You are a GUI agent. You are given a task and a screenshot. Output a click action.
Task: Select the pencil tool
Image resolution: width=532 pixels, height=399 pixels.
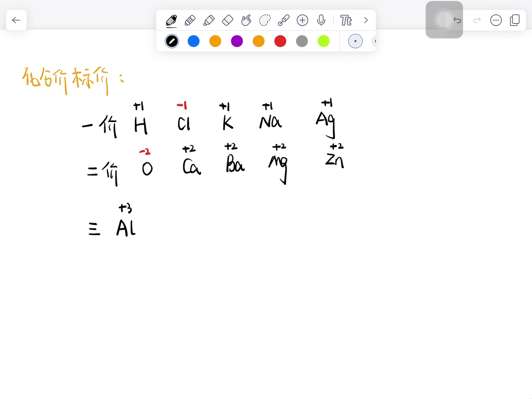(190, 21)
